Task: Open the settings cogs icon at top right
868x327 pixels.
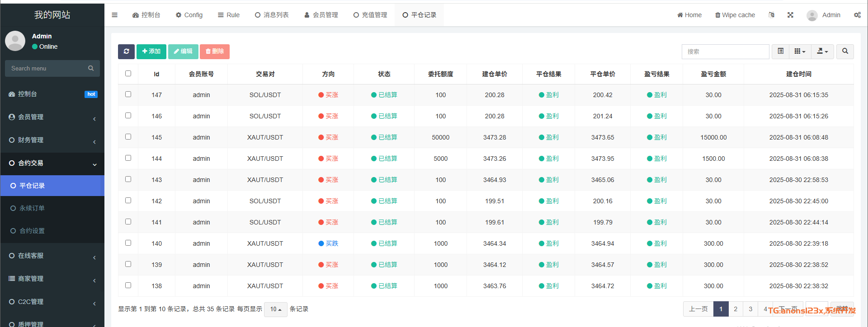Action: (857, 15)
